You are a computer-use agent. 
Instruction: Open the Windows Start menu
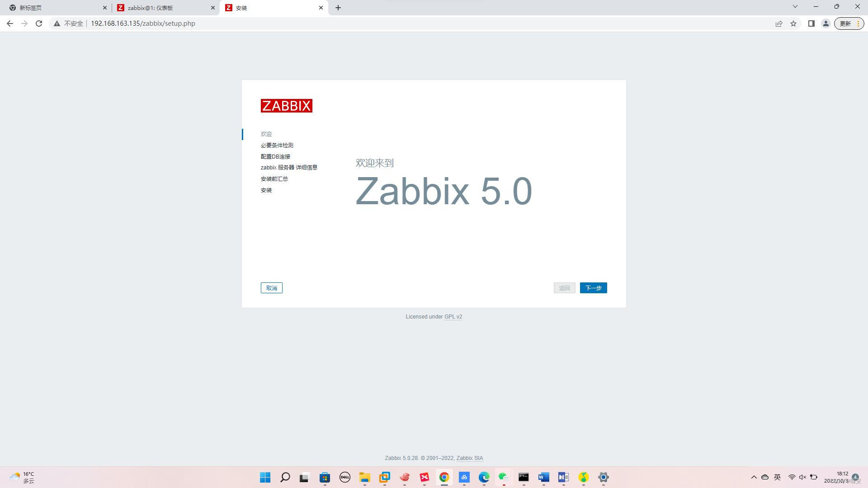coord(265,477)
